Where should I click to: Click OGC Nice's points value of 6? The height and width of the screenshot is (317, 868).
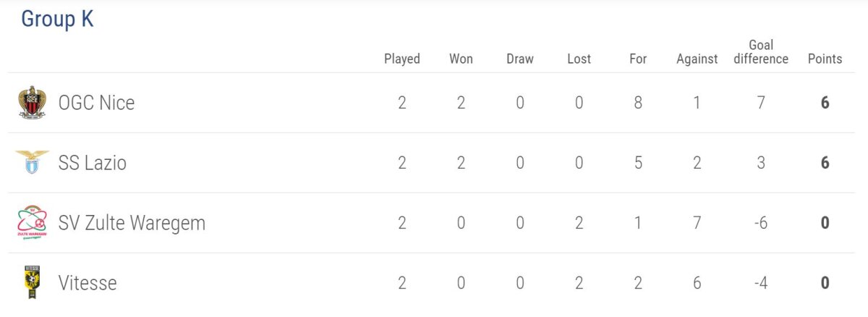tap(825, 103)
